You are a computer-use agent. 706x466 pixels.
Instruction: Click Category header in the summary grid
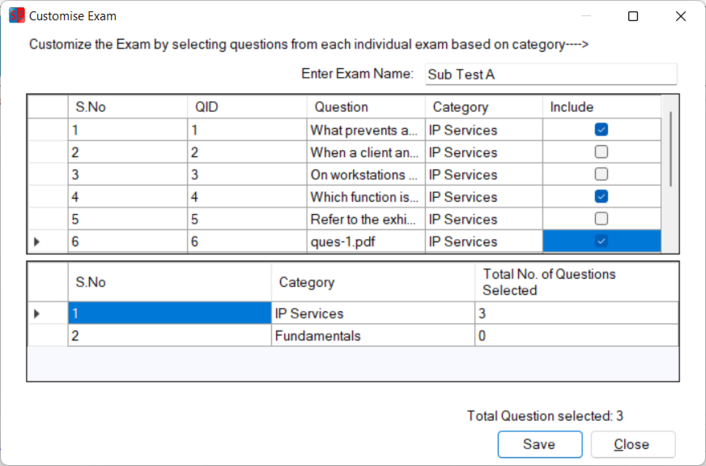tap(373, 282)
